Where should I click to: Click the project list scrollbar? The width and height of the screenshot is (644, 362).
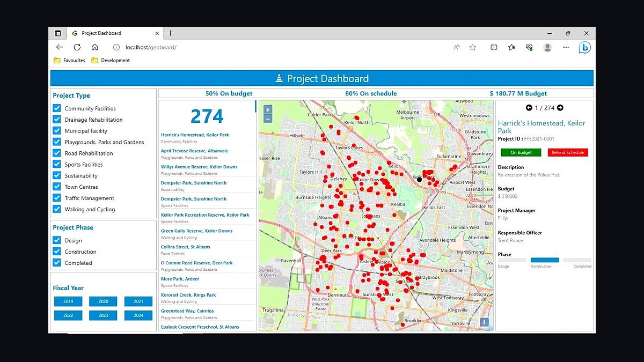pyautogui.click(x=255, y=107)
